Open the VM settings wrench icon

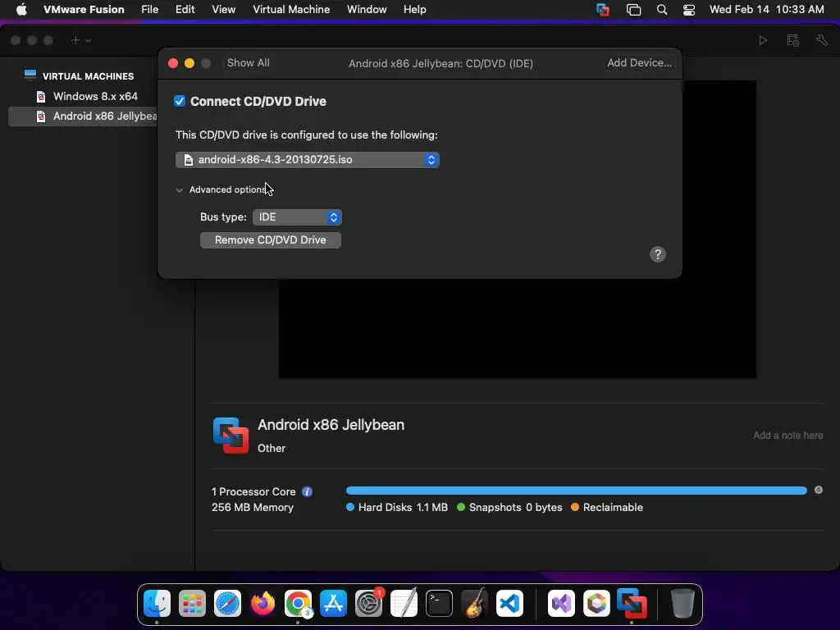(x=822, y=40)
